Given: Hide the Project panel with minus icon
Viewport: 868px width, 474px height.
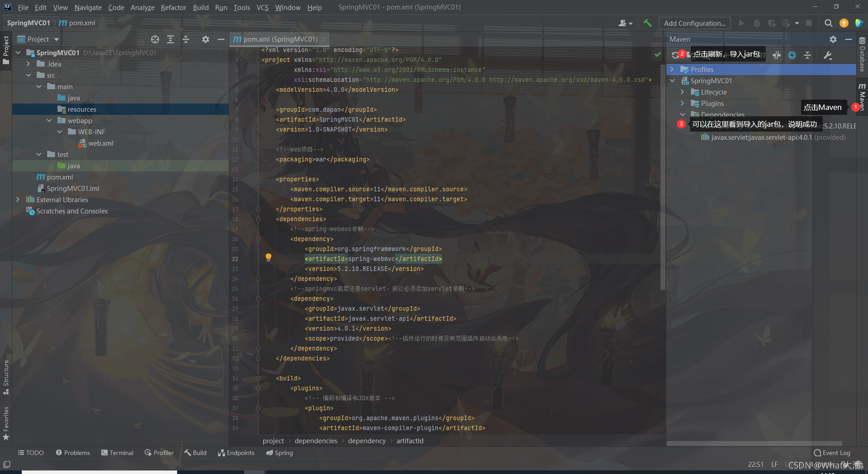Looking at the screenshot, I should coord(221,39).
